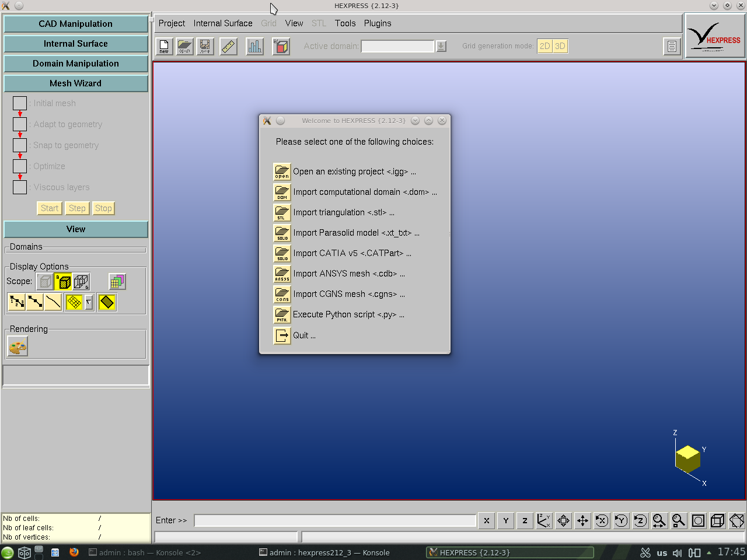Toggle surface mesh grid display
The height and width of the screenshot is (560, 747).
[x=74, y=302]
